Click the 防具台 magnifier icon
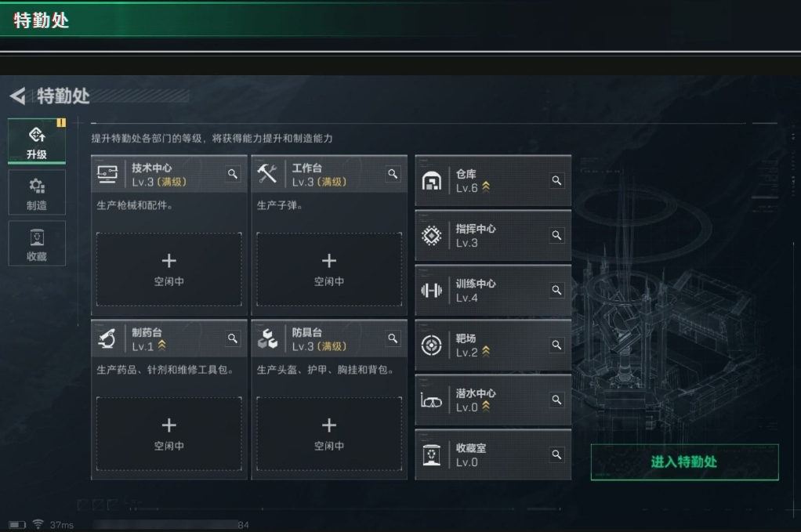This screenshot has width=801, height=532. [x=393, y=338]
